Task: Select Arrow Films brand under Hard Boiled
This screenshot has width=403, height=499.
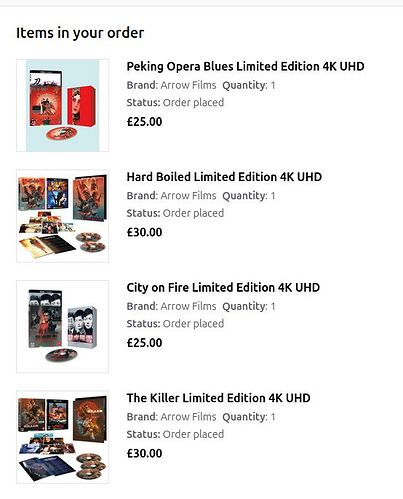Action: click(x=188, y=196)
